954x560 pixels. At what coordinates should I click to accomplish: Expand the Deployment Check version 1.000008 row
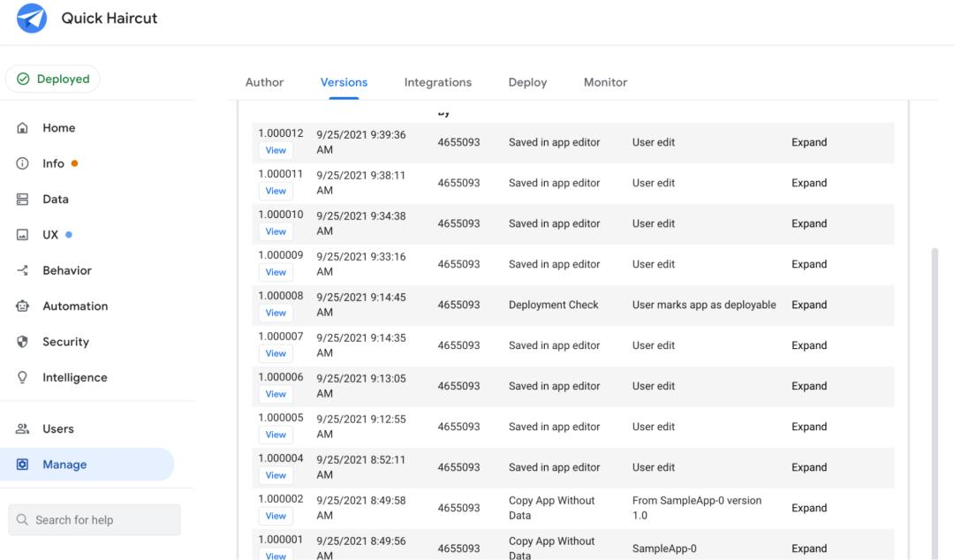click(808, 305)
